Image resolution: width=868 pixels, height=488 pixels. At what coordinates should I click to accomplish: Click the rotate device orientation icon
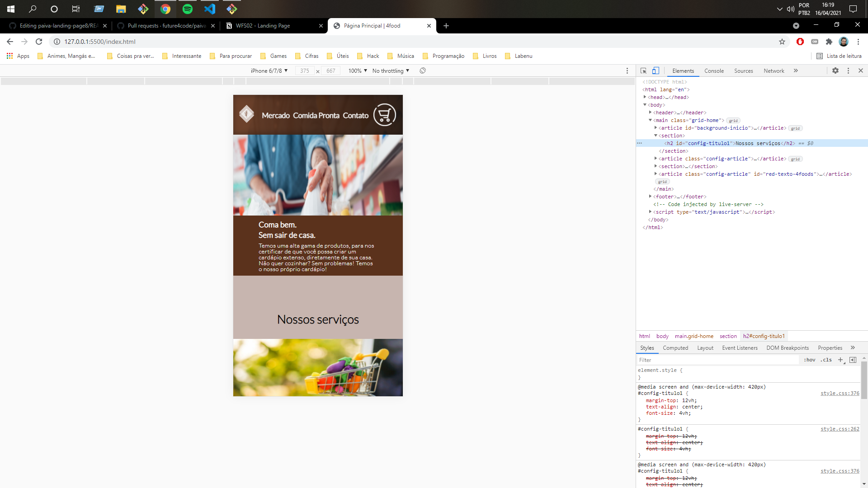click(x=423, y=71)
